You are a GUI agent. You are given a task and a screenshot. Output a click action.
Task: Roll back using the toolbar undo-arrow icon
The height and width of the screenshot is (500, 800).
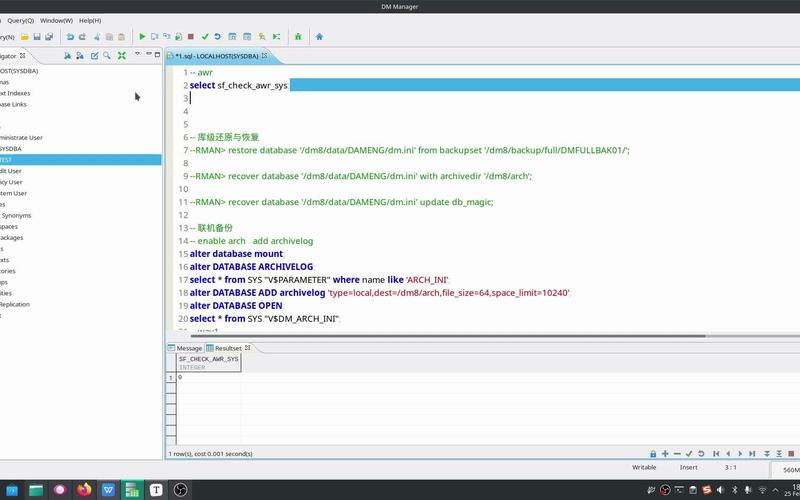click(217, 37)
